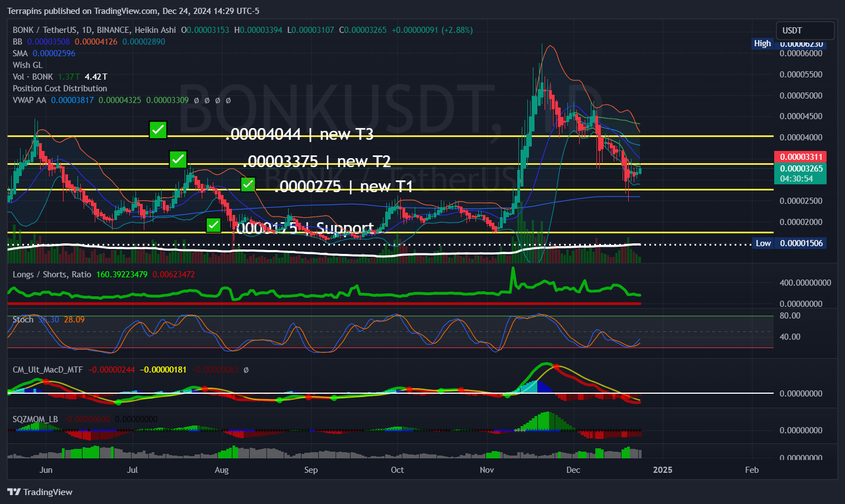Click the BONK / TetherUS symbol legend title
This screenshot has width=845, height=504.
94,30
